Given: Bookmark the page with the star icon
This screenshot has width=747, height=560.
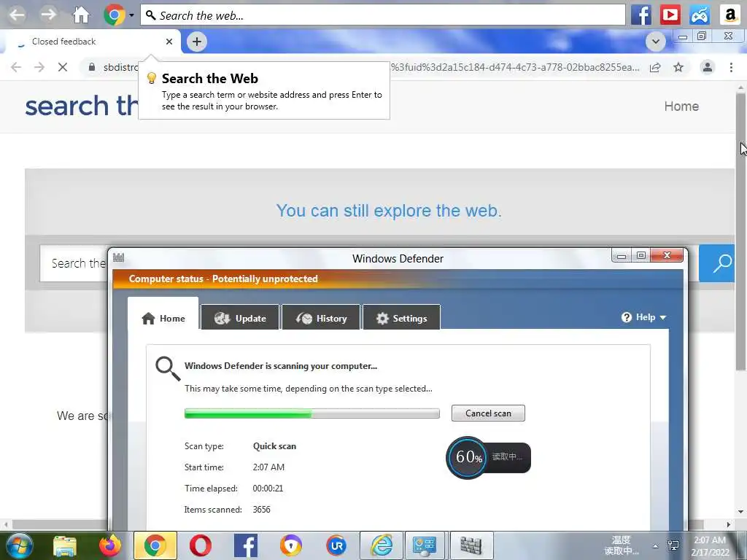Looking at the screenshot, I should coord(678,67).
